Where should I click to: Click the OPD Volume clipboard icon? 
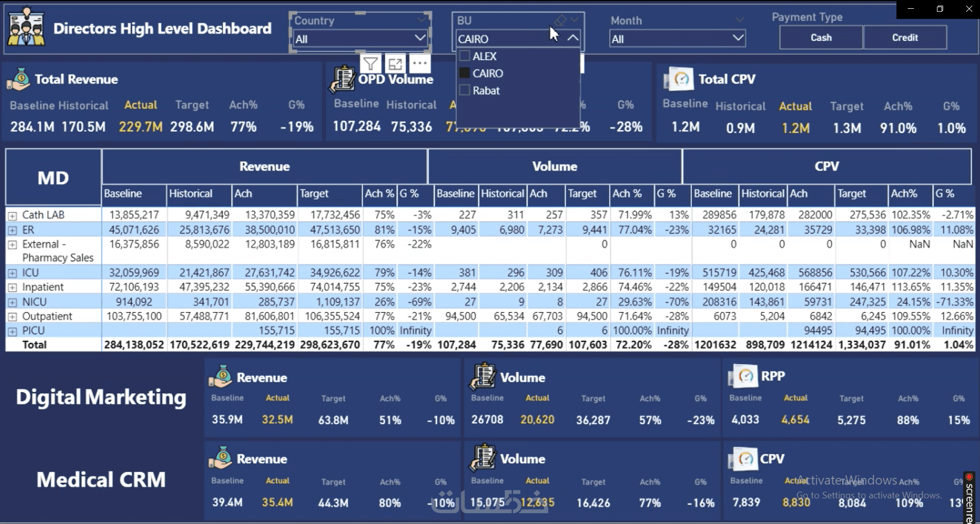342,79
